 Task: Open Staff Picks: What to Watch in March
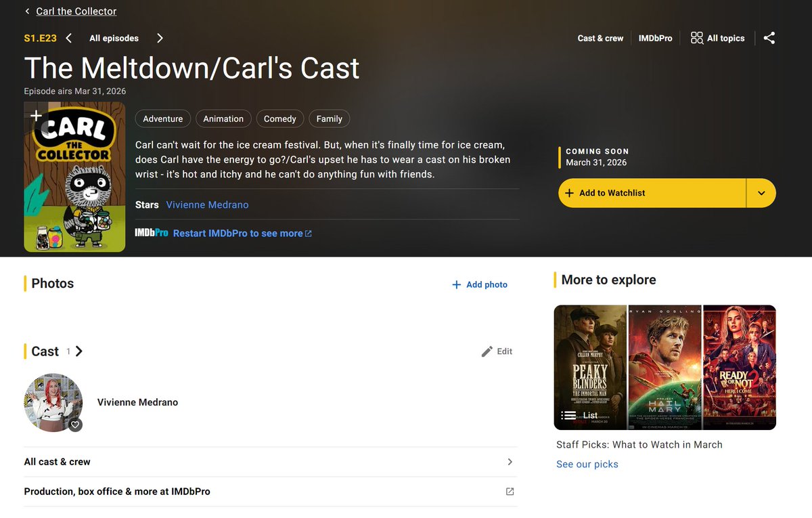(x=639, y=445)
